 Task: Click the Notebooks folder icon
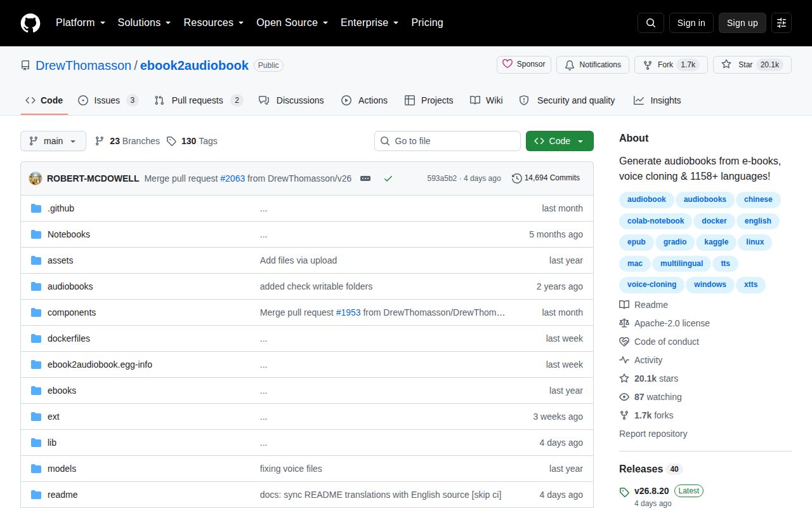click(x=36, y=234)
